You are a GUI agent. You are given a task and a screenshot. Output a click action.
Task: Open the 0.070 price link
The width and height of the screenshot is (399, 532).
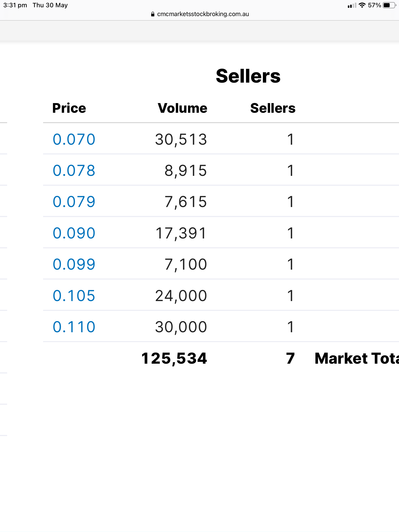pyautogui.click(x=74, y=139)
